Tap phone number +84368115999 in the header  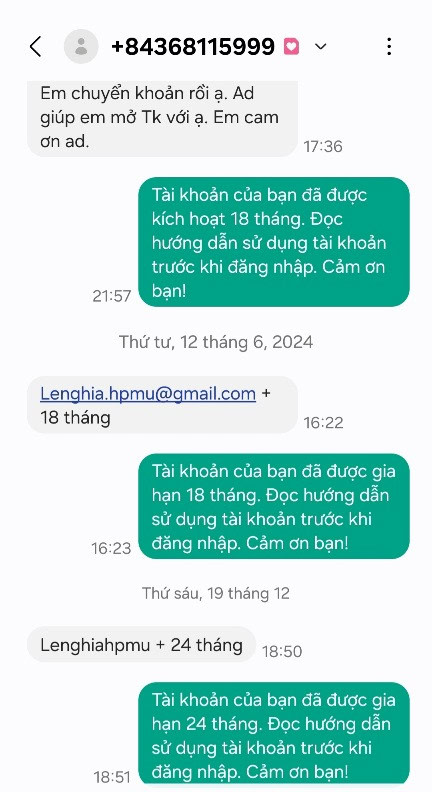pyautogui.click(x=193, y=46)
